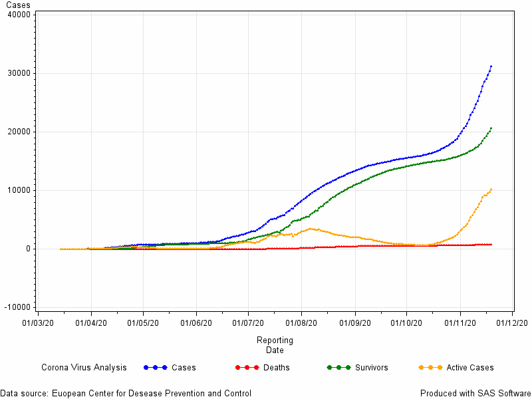532x399 pixels.
Task: Click the final point of the blue Cases line
Action: point(491,66)
